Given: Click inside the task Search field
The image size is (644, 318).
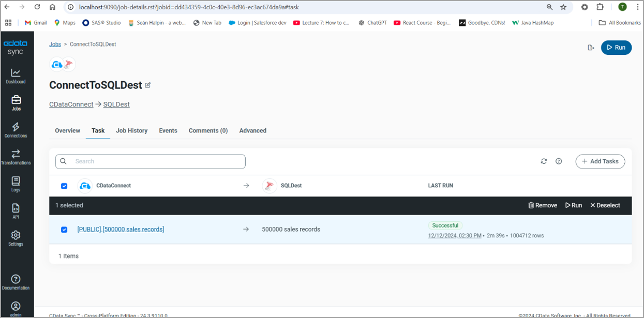Looking at the screenshot, I should pos(150,161).
